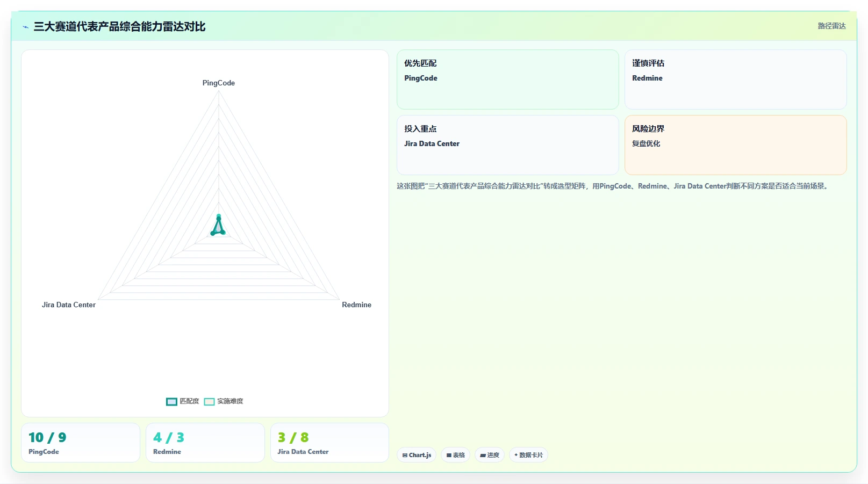Click the PingCode axis label on the radar
The height and width of the screenshot is (484, 868).
[219, 83]
